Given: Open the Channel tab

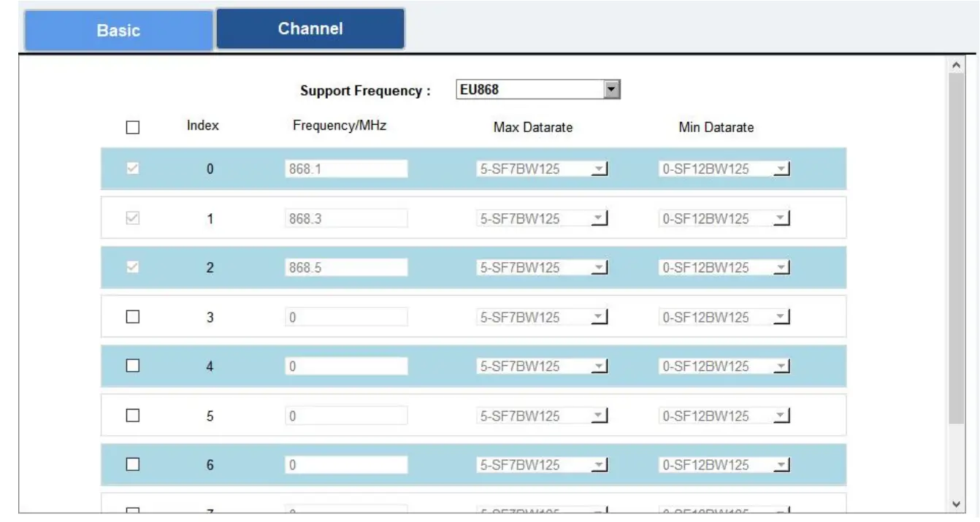Looking at the screenshot, I should pyautogui.click(x=310, y=29).
